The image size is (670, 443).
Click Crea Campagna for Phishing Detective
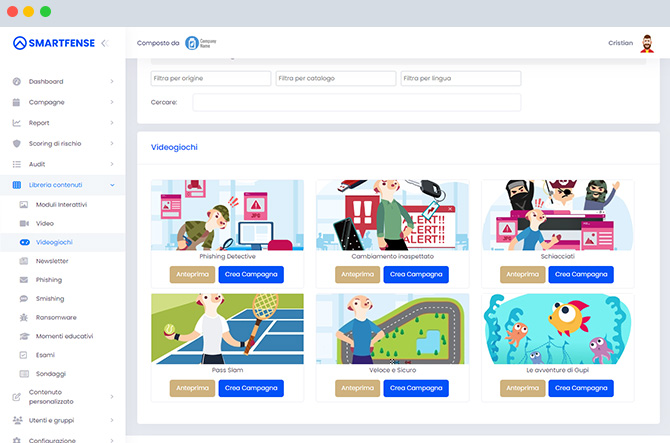251,275
